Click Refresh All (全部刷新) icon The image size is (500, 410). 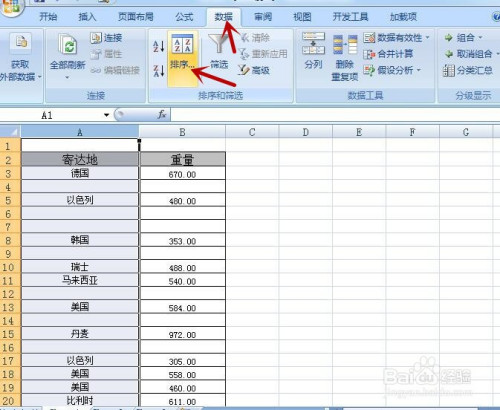click(68, 45)
